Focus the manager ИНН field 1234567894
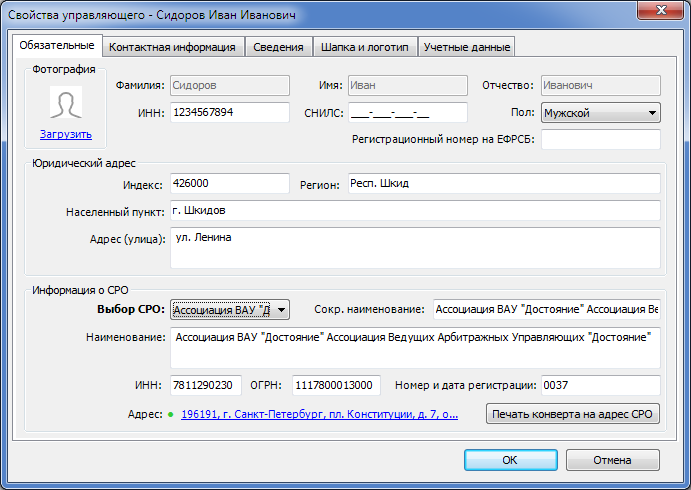The height and width of the screenshot is (490, 691). [229, 113]
